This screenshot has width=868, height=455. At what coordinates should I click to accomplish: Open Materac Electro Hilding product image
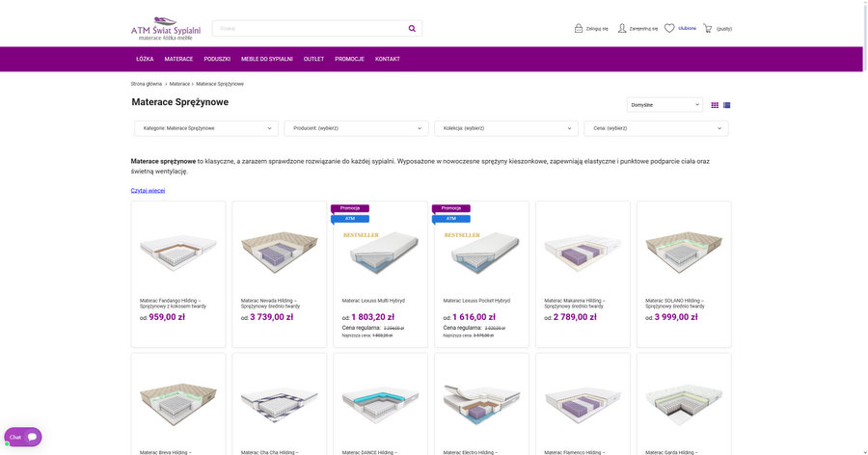click(481, 404)
